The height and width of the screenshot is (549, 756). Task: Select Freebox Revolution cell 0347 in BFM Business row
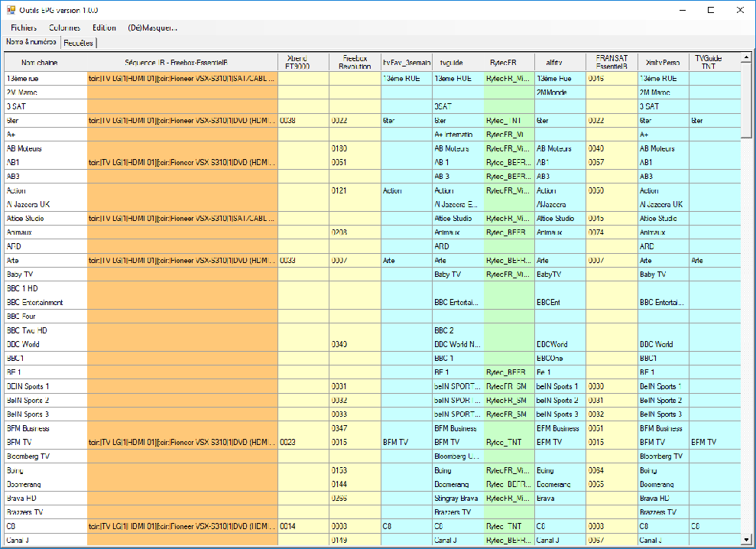click(355, 428)
